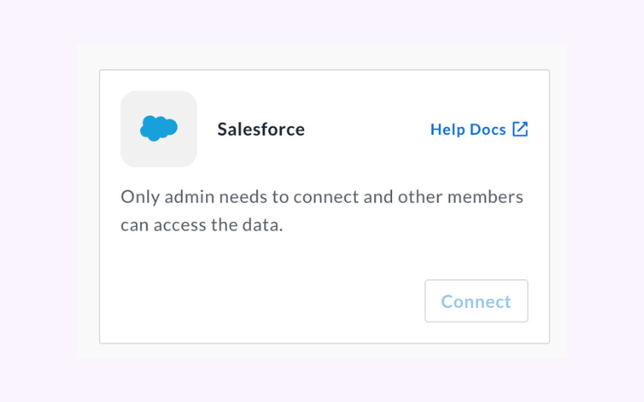The image size is (644, 402).
Task: Open the Help Docs link
Action: pos(479,129)
